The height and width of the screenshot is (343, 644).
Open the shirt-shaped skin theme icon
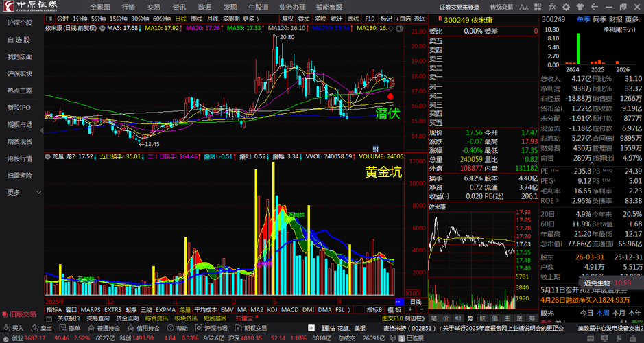(x=580, y=7)
